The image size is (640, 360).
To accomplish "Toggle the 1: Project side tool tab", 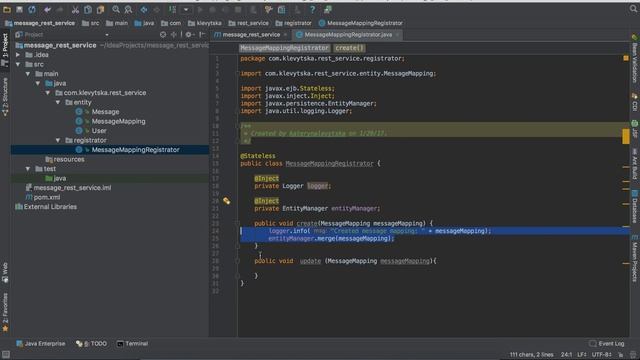I will tap(5, 50).
